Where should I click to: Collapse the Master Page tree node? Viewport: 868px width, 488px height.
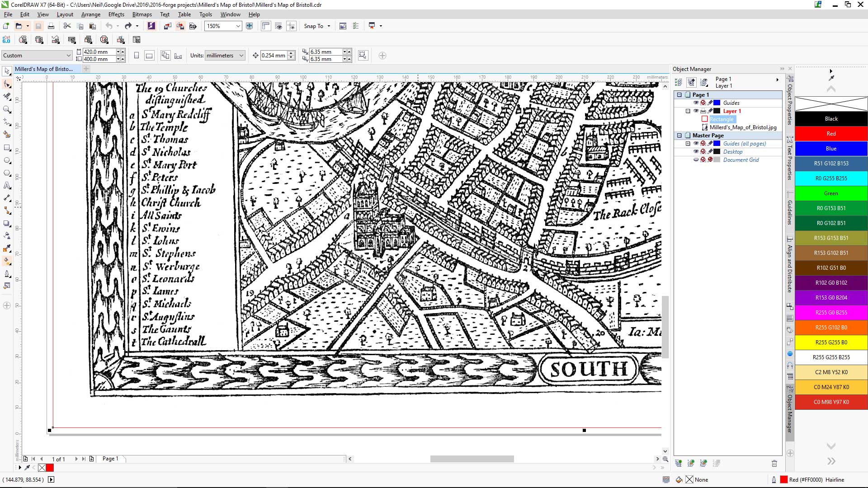pos(679,136)
